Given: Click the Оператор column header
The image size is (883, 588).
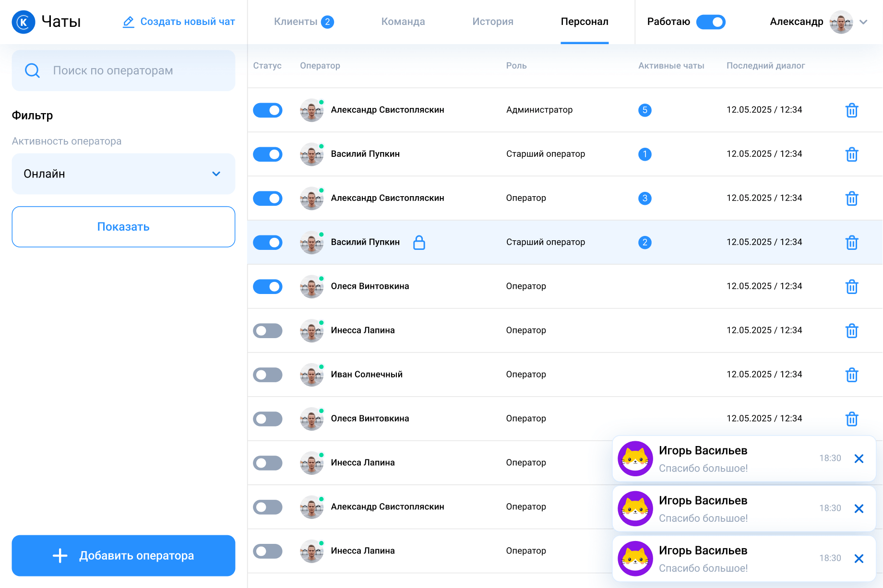Looking at the screenshot, I should click(x=320, y=66).
